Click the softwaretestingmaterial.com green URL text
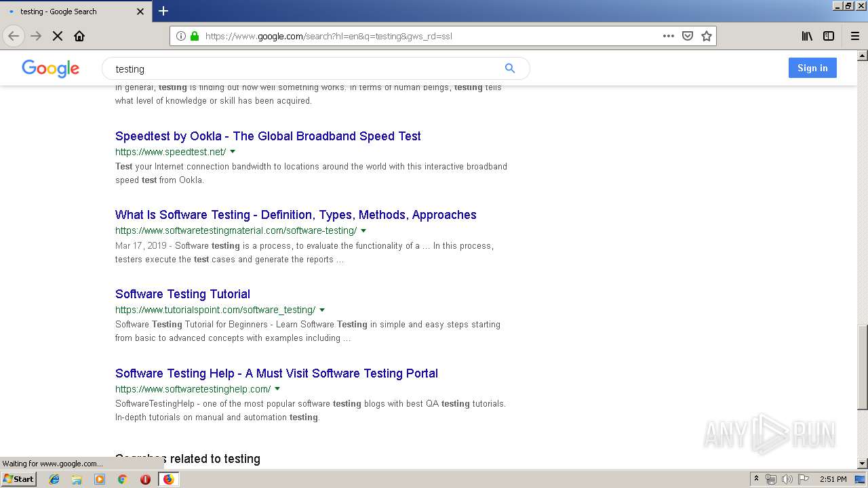 236,230
